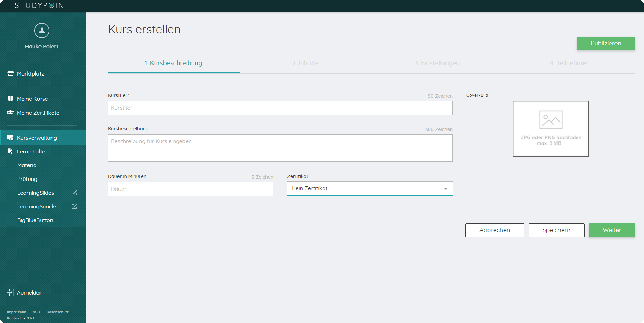Image resolution: width=644 pixels, height=323 pixels.
Task: Click the dropdown arrow in Kein Zertifikat
Action: (445, 189)
